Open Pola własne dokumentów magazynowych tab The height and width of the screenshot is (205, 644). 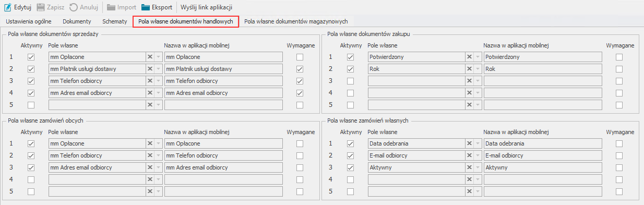(x=296, y=21)
